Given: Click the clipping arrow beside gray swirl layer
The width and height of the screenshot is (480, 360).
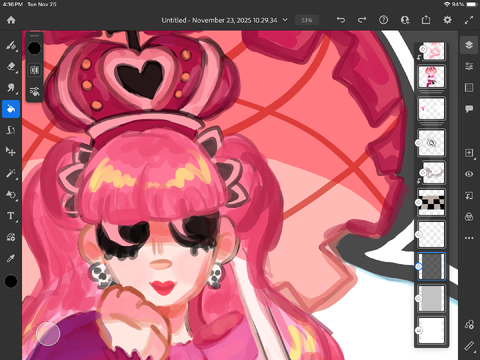Looking at the screenshot, I should click(419, 181).
